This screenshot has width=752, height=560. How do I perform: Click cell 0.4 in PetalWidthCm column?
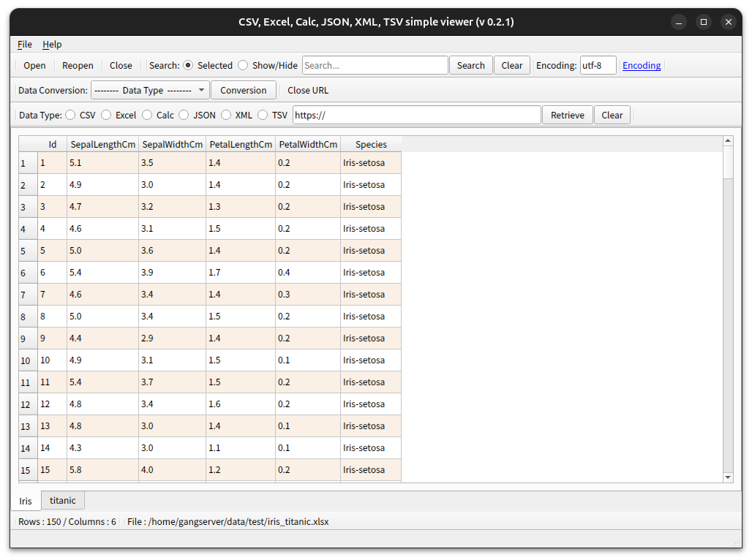(x=308, y=273)
